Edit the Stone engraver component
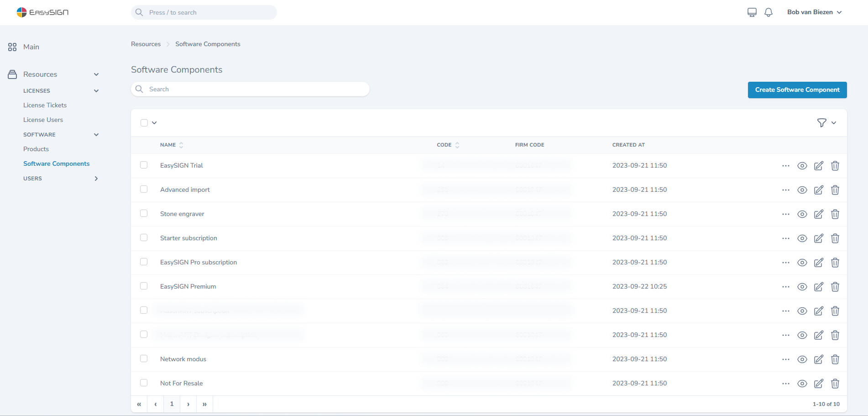The height and width of the screenshot is (416, 868). 819,214
